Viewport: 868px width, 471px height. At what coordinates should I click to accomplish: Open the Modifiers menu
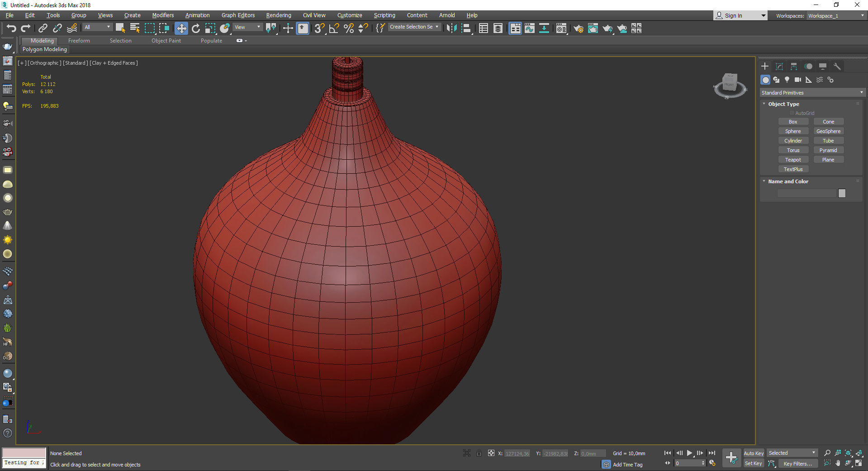tap(163, 15)
